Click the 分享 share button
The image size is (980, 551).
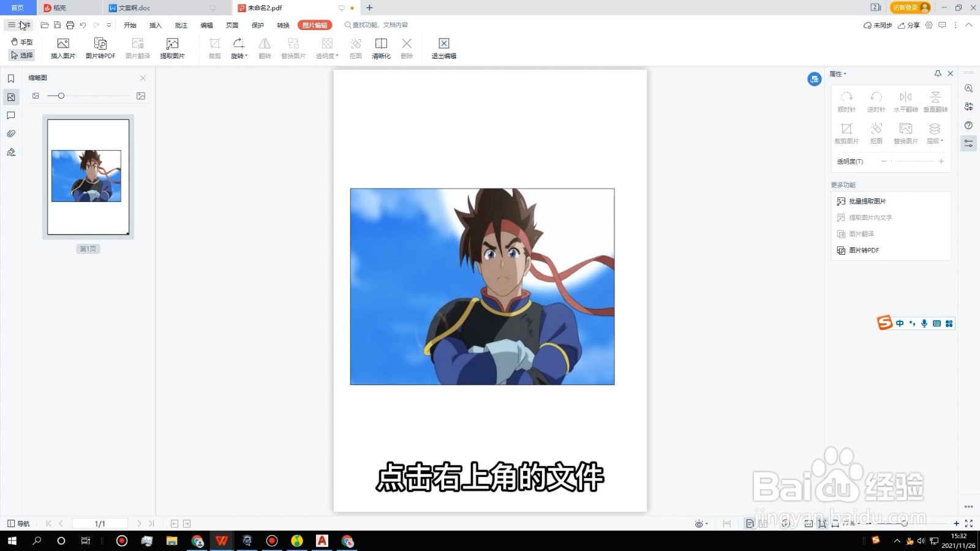(x=909, y=25)
